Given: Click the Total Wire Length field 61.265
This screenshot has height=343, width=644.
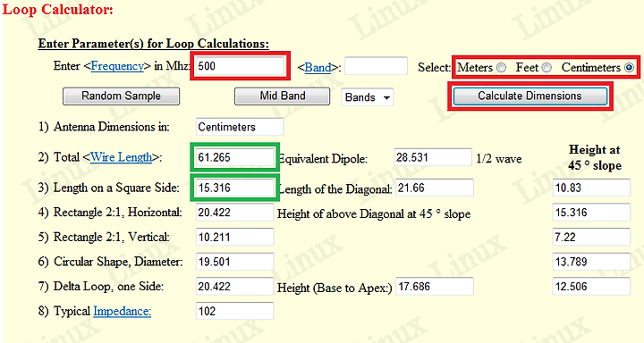Looking at the screenshot, I should [235, 157].
